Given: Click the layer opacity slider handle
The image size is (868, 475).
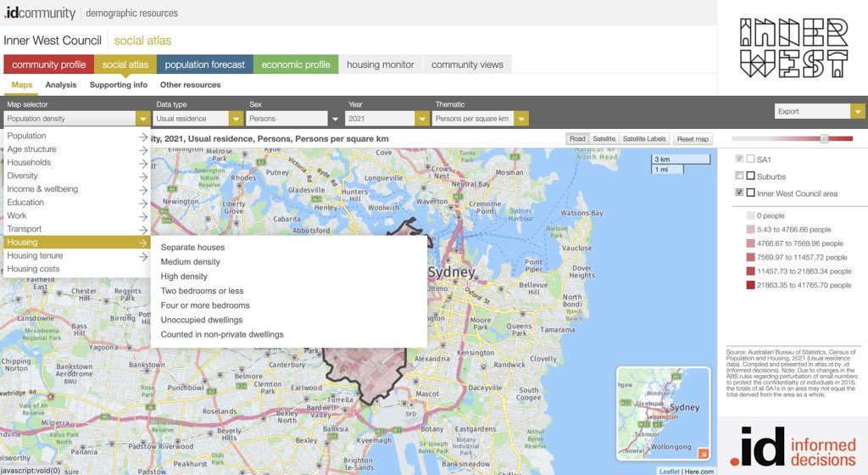Looking at the screenshot, I should 824,138.
